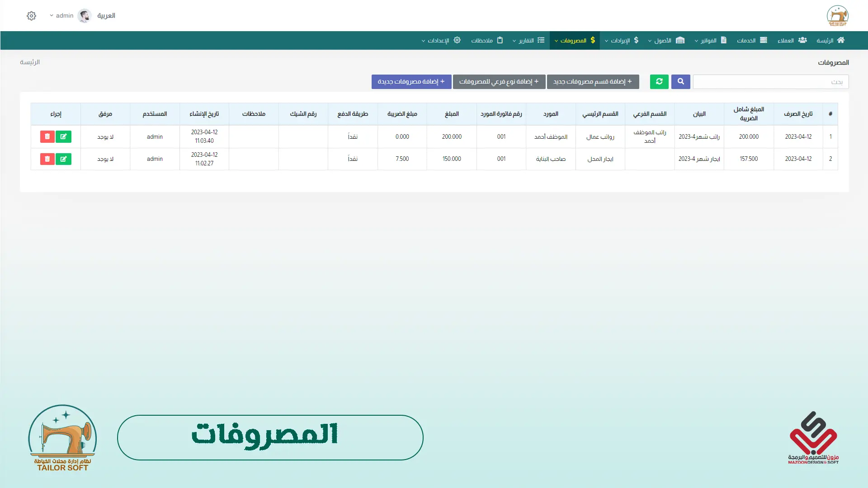This screenshot has width=868, height=488.
Task: Click the الرئيسة breadcrumb link
Action: [30, 62]
